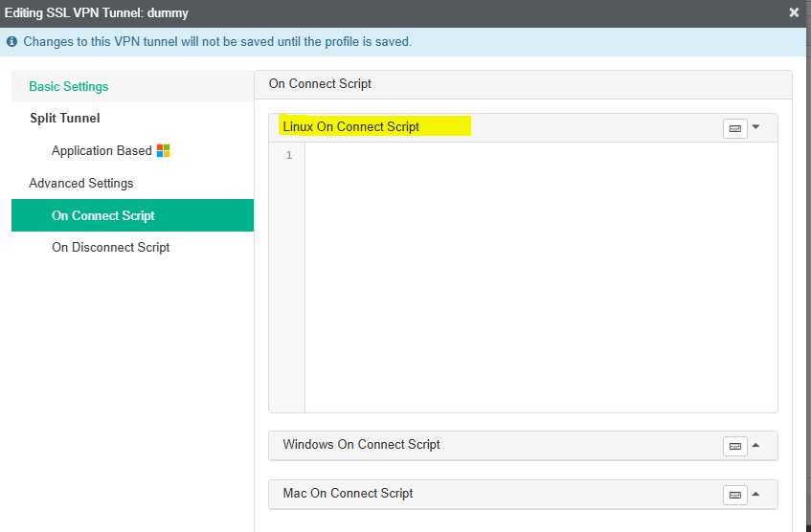Click the Linux On Connect Script heading
The height and width of the screenshot is (532, 811).
[351, 126]
